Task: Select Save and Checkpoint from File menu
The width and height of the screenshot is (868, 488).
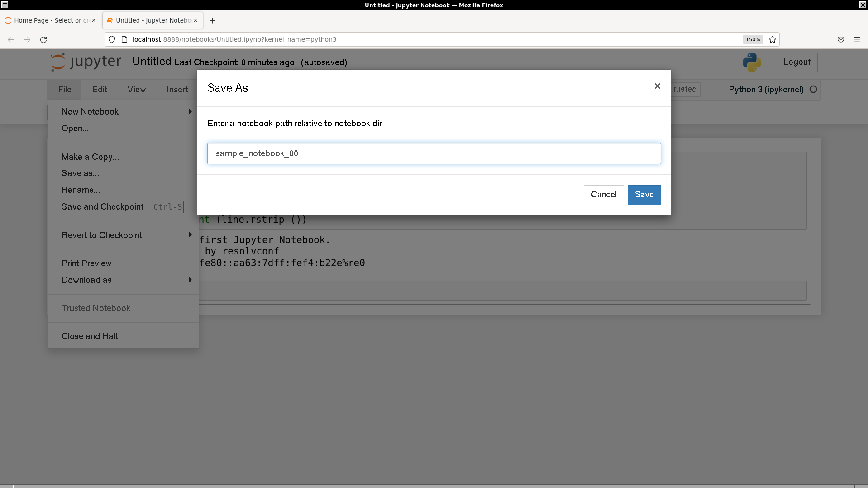Action: tap(103, 206)
